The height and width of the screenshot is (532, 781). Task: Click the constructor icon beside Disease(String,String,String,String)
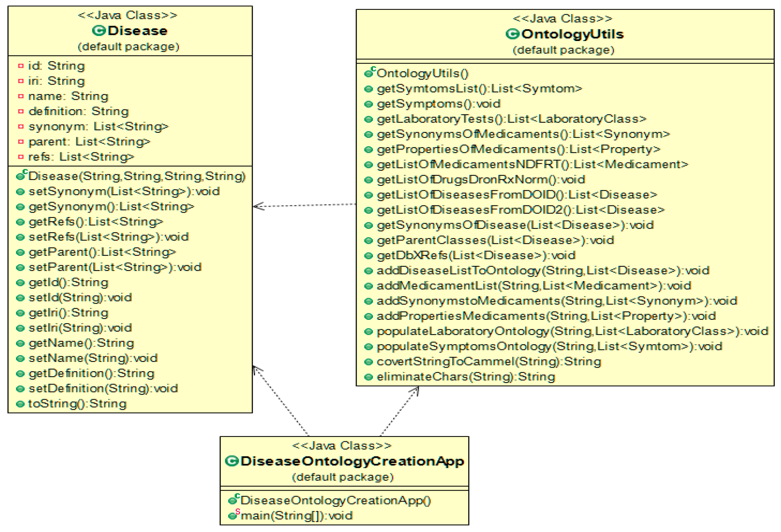(x=21, y=176)
